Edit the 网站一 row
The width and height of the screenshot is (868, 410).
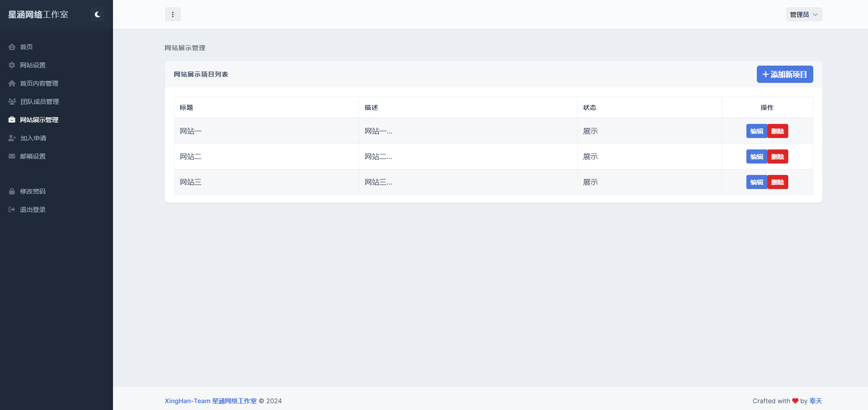click(x=756, y=131)
